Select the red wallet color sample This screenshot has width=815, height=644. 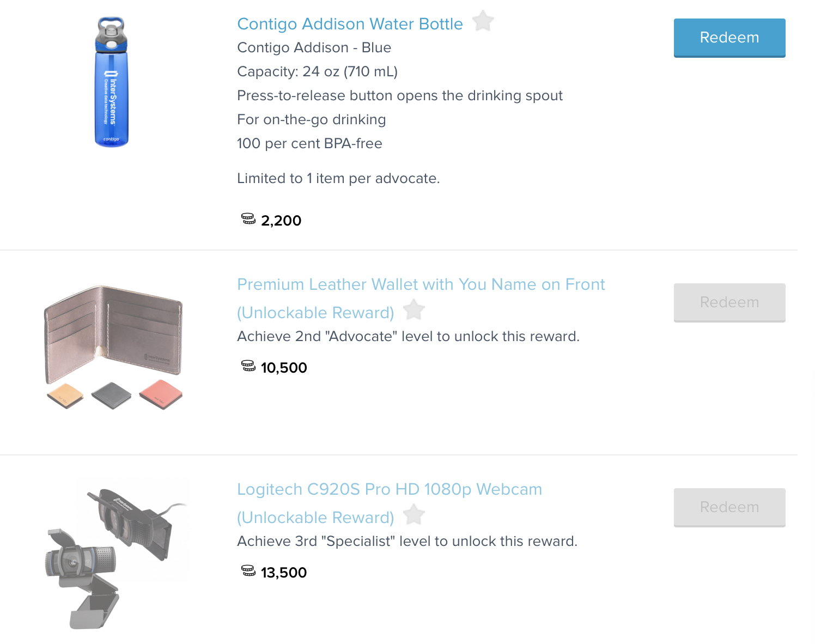161,394
